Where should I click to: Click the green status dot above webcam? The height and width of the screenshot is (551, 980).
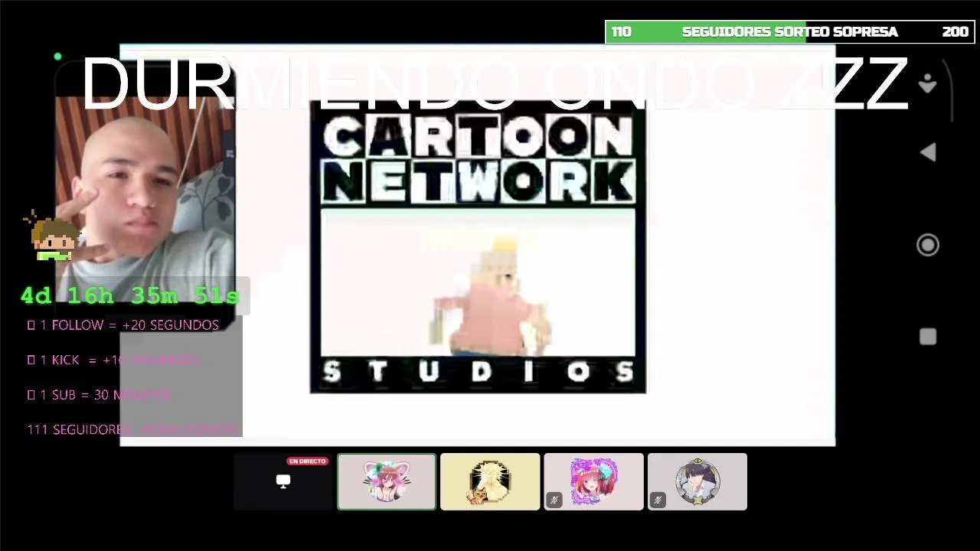click(57, 57)
